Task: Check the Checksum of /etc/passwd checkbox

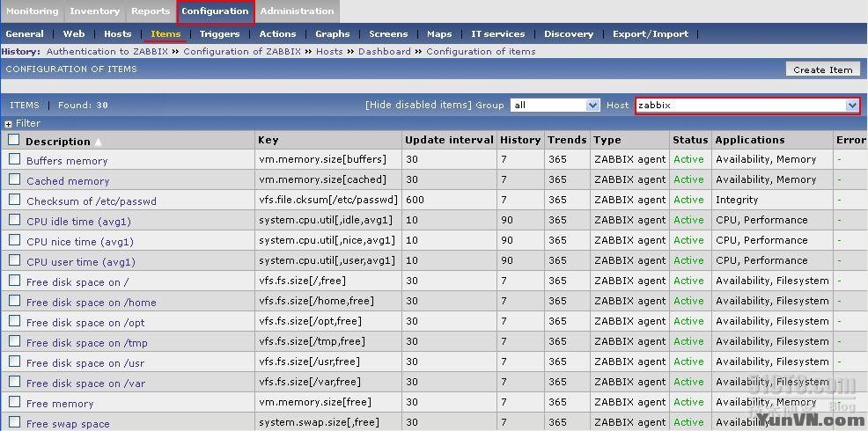Action: tap(14, 199)
